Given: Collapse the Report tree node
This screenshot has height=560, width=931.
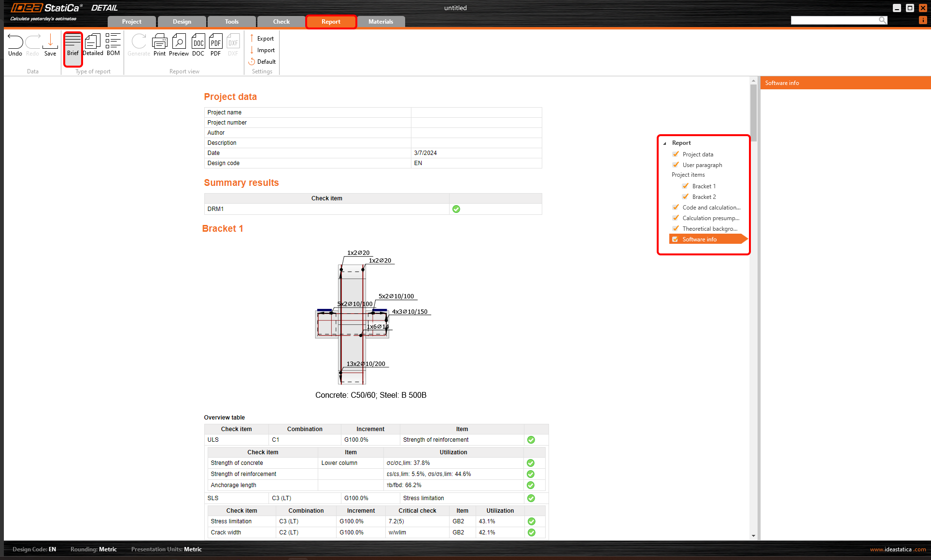Looking at the screenshot, I should 665,143.
